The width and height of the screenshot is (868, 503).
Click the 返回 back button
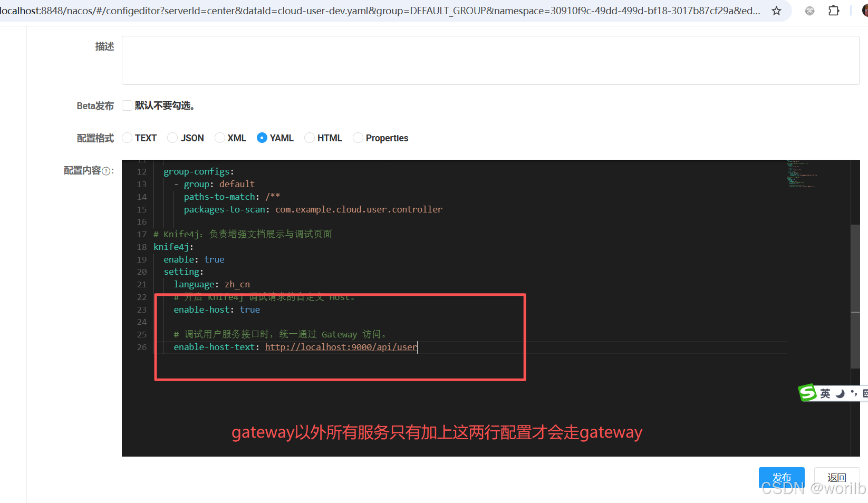(x=837, y=478)
